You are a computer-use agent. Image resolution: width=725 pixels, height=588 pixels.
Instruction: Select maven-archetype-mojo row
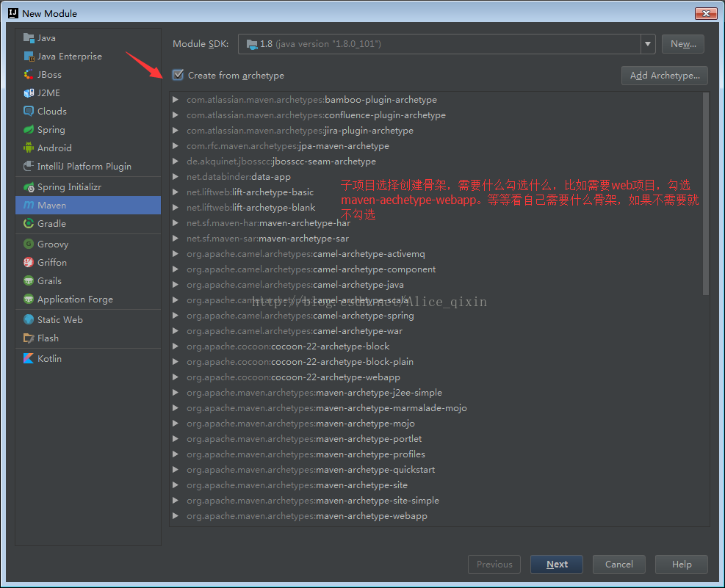pos(436,424)
